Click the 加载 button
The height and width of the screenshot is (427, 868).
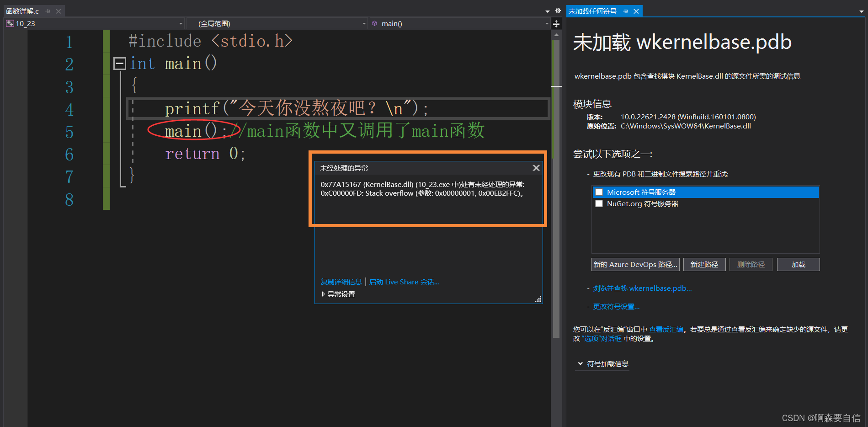click(799, 265)
